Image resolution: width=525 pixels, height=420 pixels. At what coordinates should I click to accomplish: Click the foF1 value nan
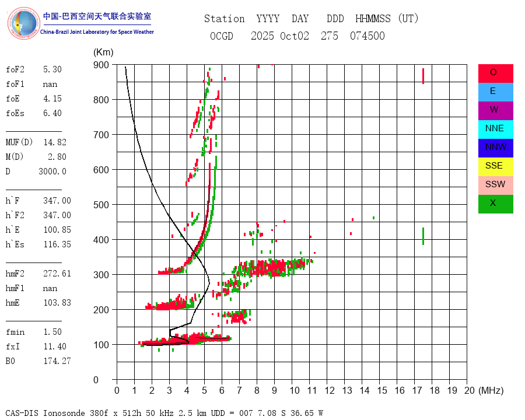tap(50, 84)
